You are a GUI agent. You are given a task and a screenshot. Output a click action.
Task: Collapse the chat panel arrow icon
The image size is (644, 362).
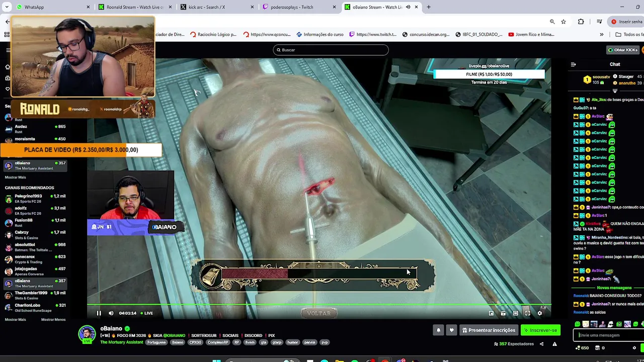573,64
